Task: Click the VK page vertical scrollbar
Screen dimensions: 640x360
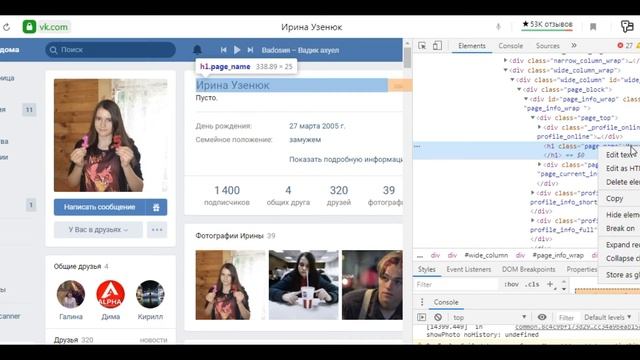Action: click(x=407, y=57)
